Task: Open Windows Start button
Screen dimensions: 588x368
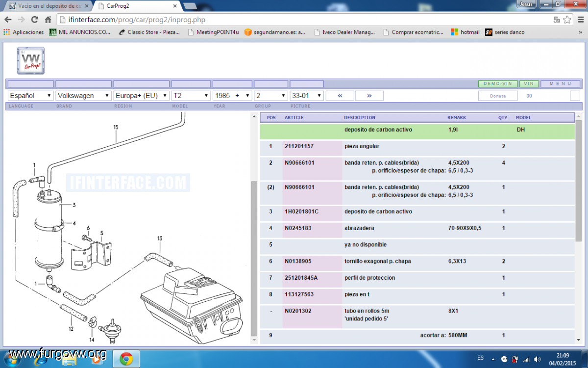Action: click(13, 359)
